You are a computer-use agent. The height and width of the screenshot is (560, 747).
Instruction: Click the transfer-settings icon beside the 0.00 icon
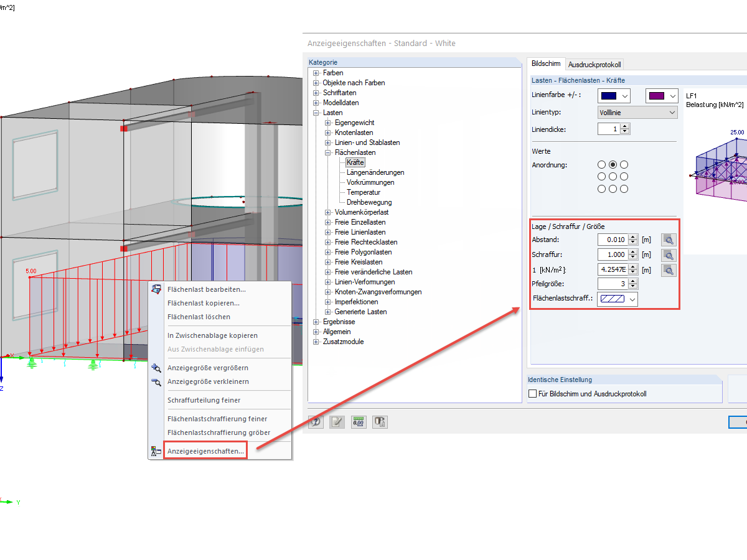click(380, 422)
